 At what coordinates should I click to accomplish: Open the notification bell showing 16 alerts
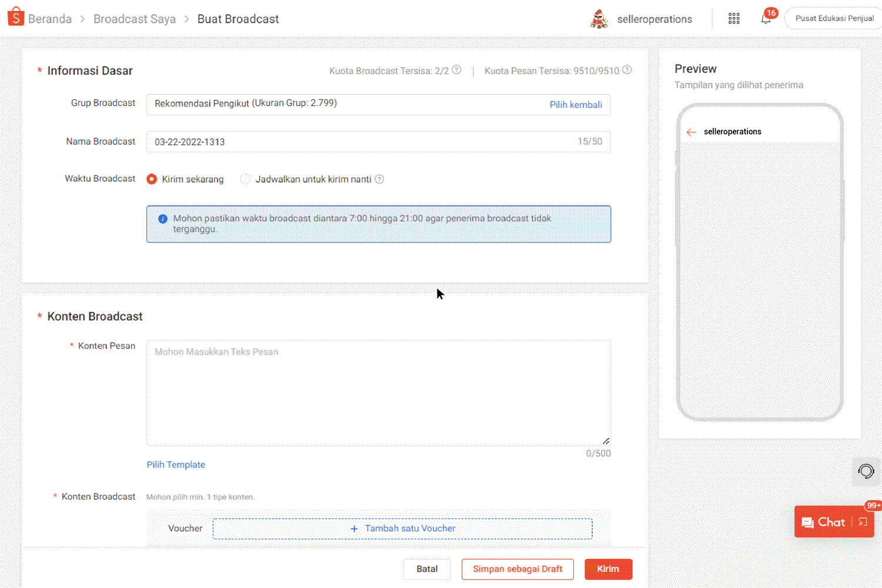pos(765,19)
